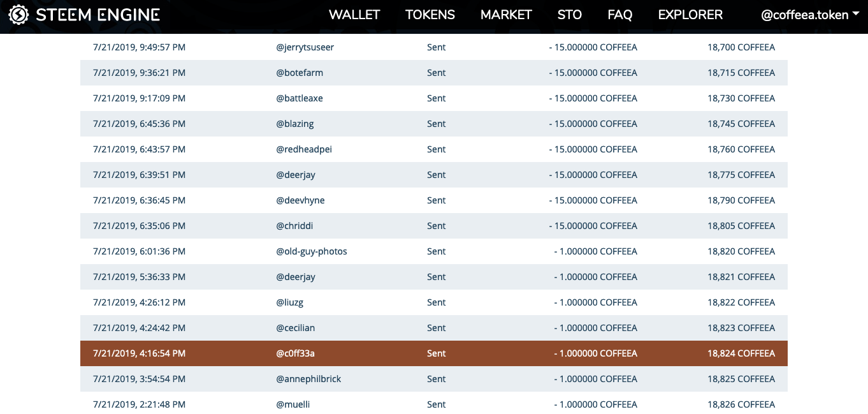Click timestamp 7/21/2019, 3:54:54 PM
The image size is (868, 414).
pyautogui.click(x=139, y=379)
